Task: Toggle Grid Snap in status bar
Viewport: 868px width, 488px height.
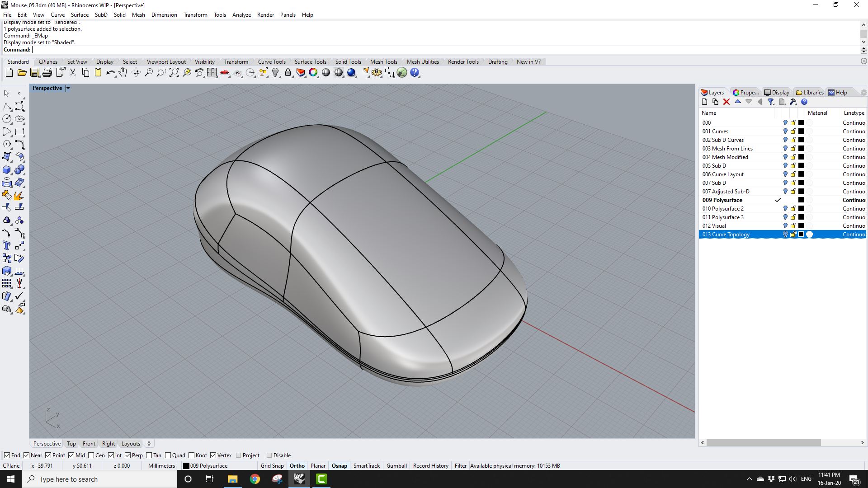Action: click(x=272, y=466)
